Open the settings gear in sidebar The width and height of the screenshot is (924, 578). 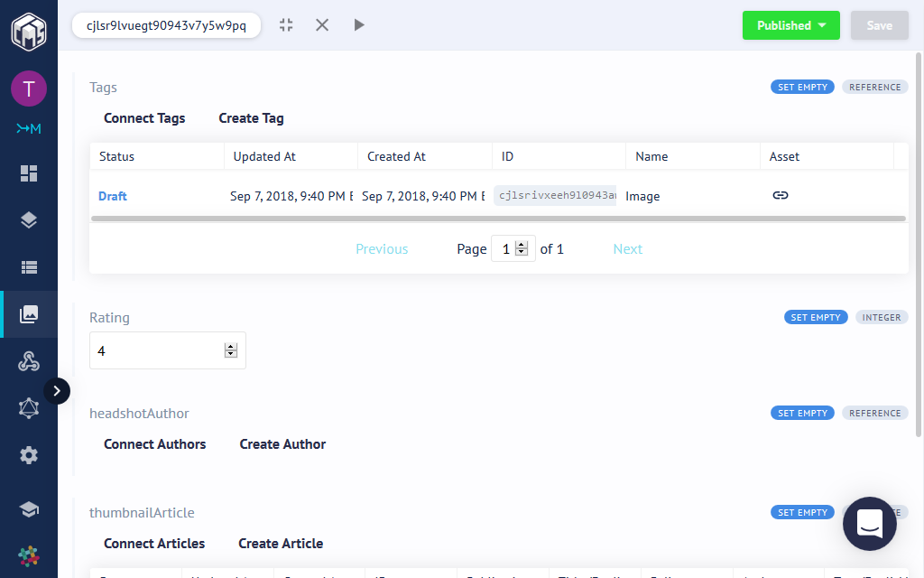coord(29,455)
